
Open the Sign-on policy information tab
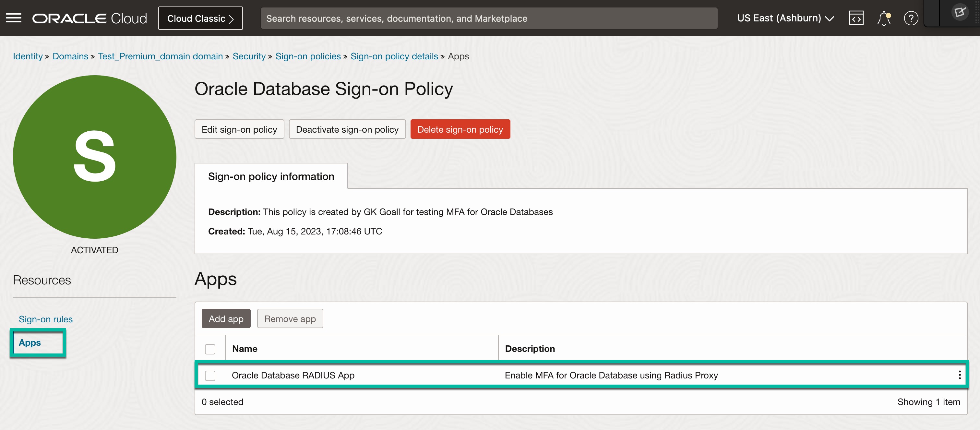click(271, 176)
